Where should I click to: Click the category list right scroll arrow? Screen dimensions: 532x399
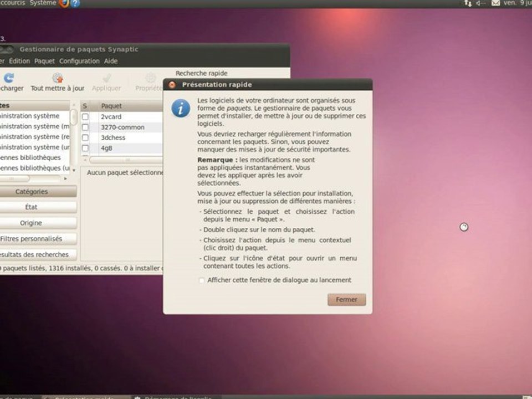point(65,178)
